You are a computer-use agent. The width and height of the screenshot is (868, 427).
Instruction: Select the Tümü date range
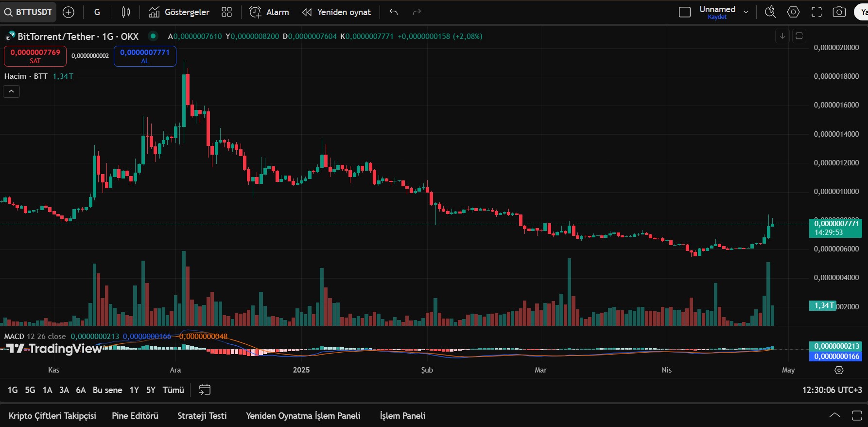point(173,390)
